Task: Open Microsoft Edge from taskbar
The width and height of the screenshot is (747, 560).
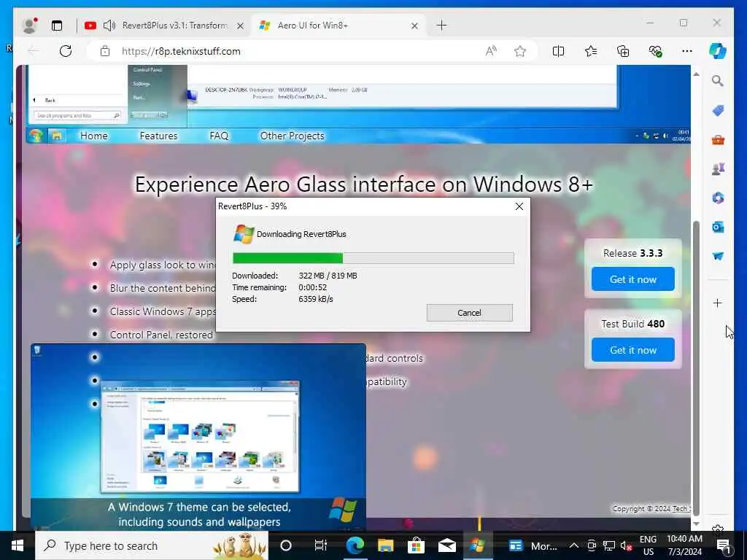Action: tap(355, 545)
